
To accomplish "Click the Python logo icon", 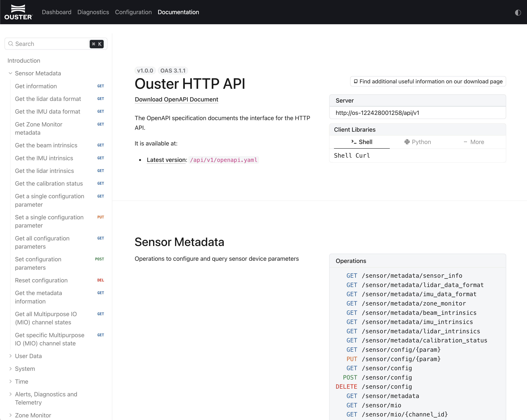I will pyautogui.click(x=407, y=142).
